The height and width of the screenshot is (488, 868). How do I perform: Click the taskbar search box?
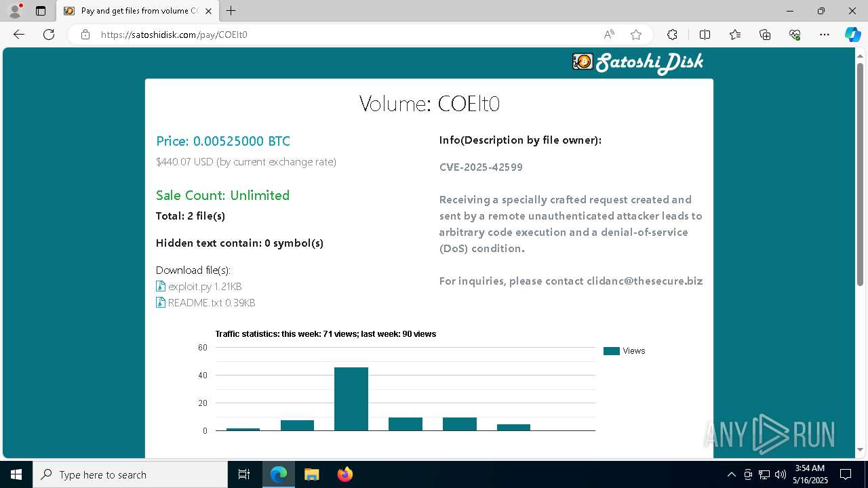point(130,474)
